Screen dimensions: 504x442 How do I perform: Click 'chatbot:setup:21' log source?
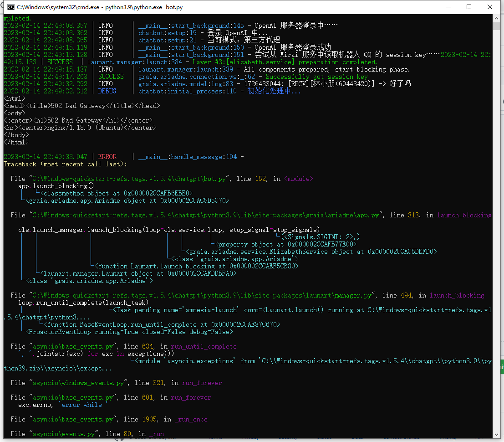coord(168,40)
